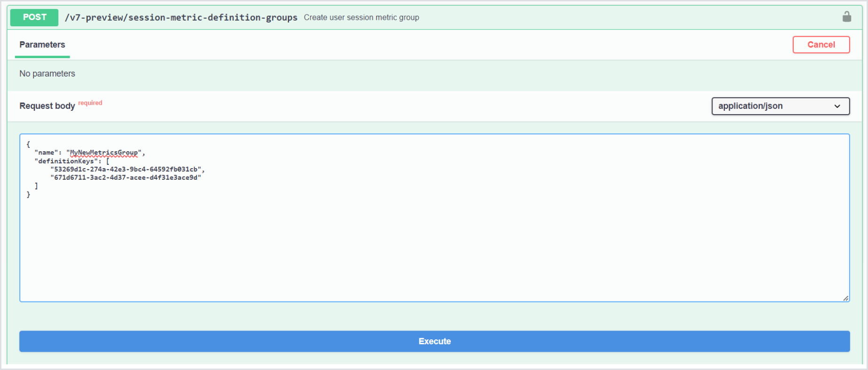Viewport: 868px width, 370px height.
Task: Click the /v7-preview/session-metric-definition-groups endpoint path
Action: pyautogui.click(x=181, y=17)
